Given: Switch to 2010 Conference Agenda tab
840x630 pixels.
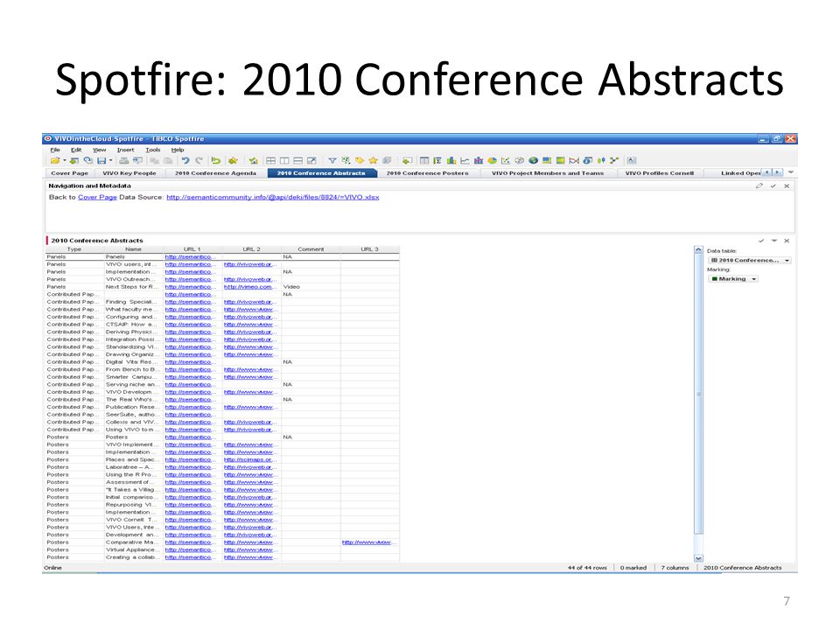Looking at the screenshot, I should tap(215, 173).
